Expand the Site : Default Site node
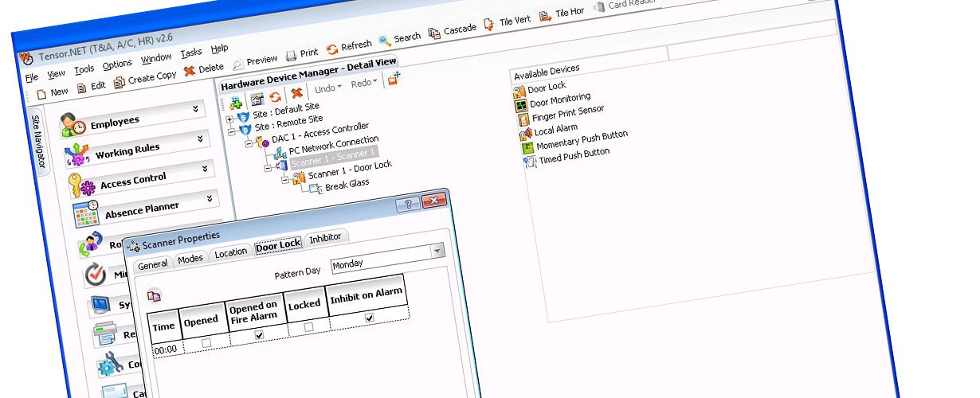Image resolution: width=980 pixels, height=398 pixels. (x=229, y=119)
